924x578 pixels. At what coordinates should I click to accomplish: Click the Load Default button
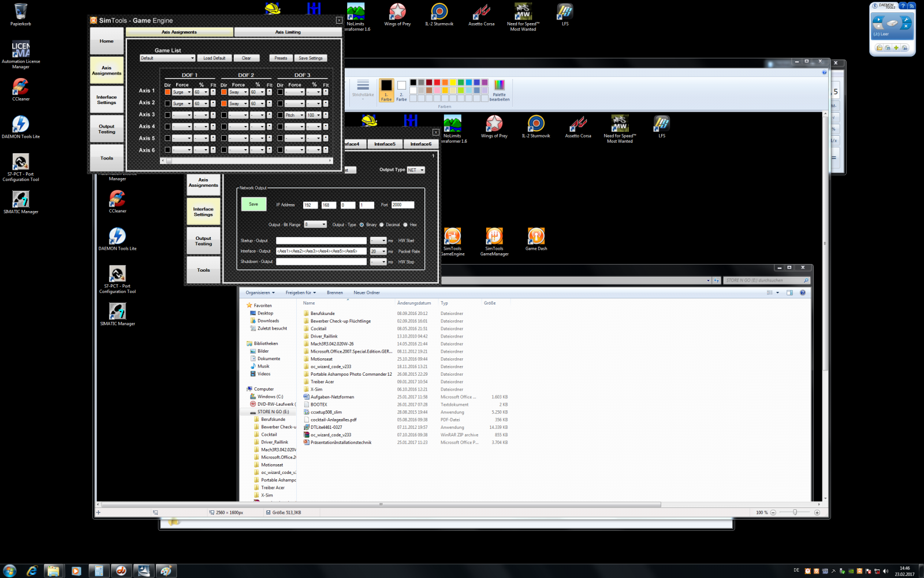pyautogui.click(x=214, y=58)
